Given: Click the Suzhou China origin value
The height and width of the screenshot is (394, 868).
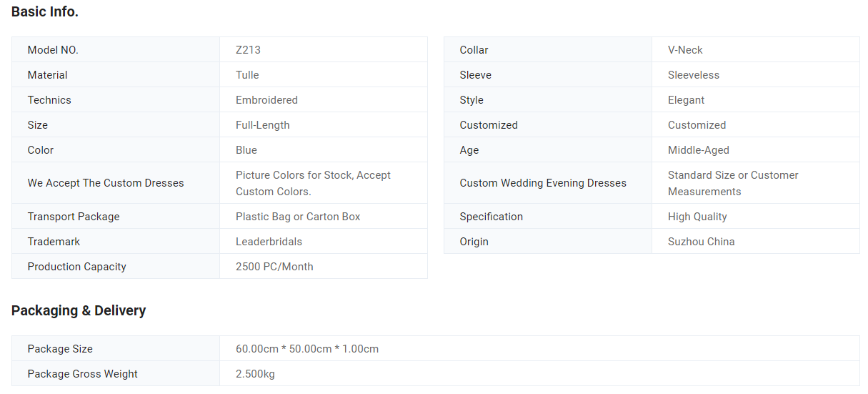Looking at the screenshot, I should (x=701, y=242).
